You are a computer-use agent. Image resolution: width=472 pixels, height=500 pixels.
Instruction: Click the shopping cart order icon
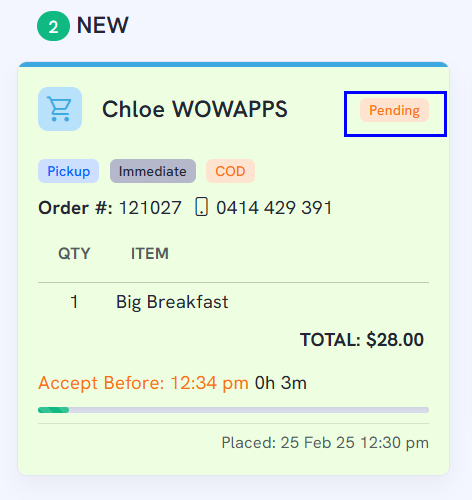click(x=60, y=109)
